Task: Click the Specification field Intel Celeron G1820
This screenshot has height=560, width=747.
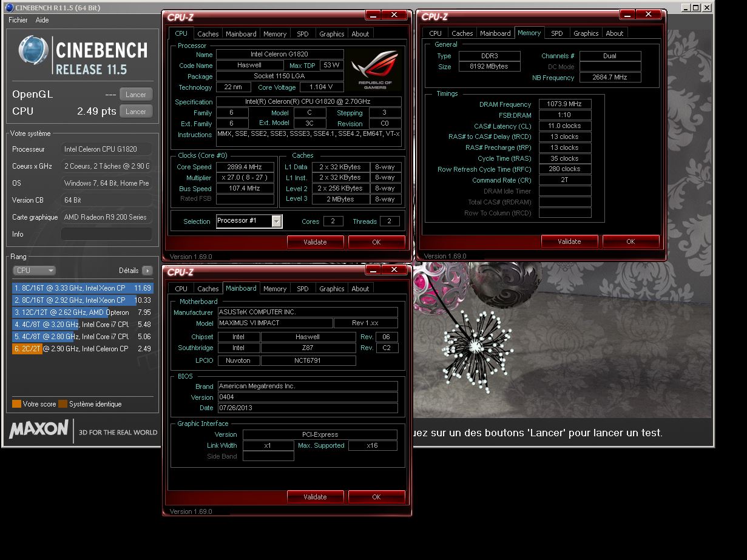Action: 309,102
